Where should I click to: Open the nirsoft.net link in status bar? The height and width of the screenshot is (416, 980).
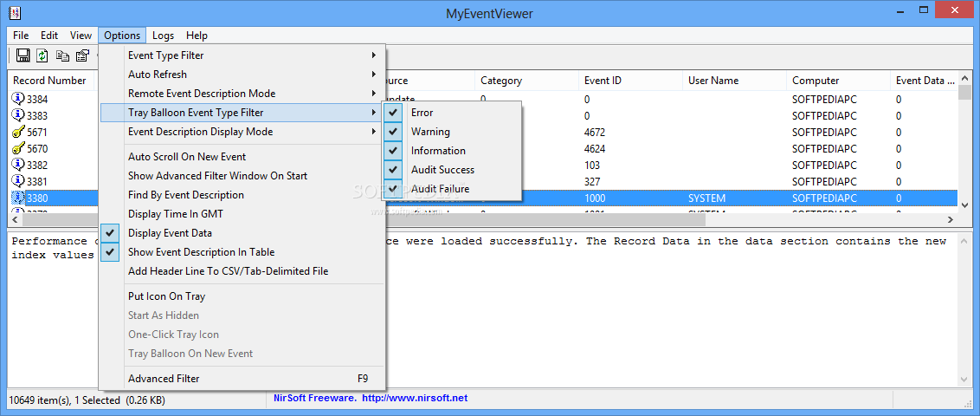click(x=415, y=398)
